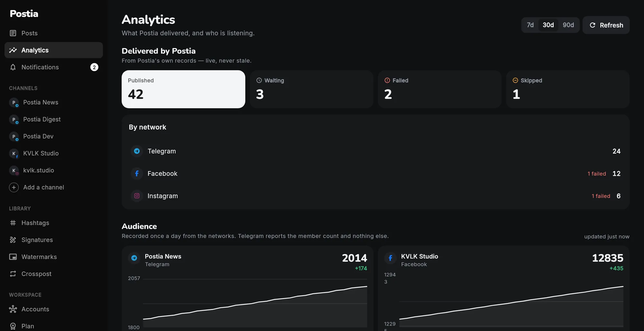Click the clock icon on Waiting card
Image resolution: width=644 pixels, height=331 pixels.
tap(259, 80)
